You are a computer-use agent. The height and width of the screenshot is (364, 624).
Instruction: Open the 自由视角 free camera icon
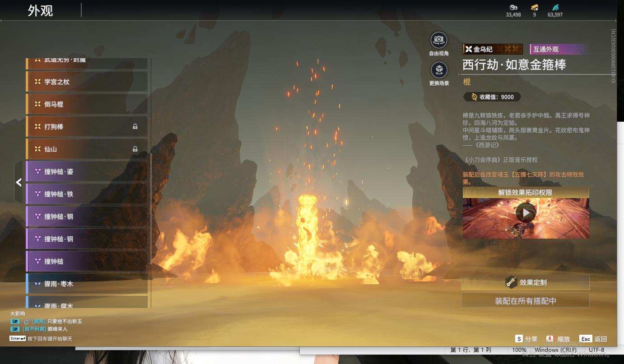point(438,40)
